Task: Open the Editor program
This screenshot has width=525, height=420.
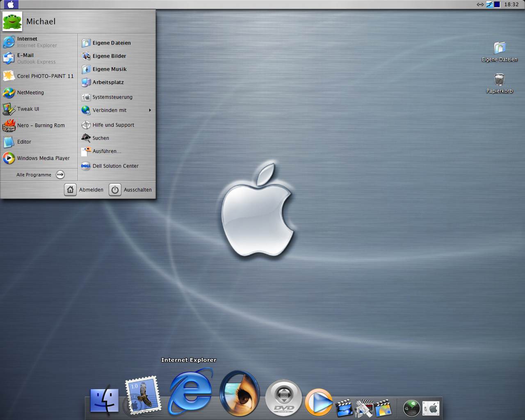Action: click(x=39, y=142)
